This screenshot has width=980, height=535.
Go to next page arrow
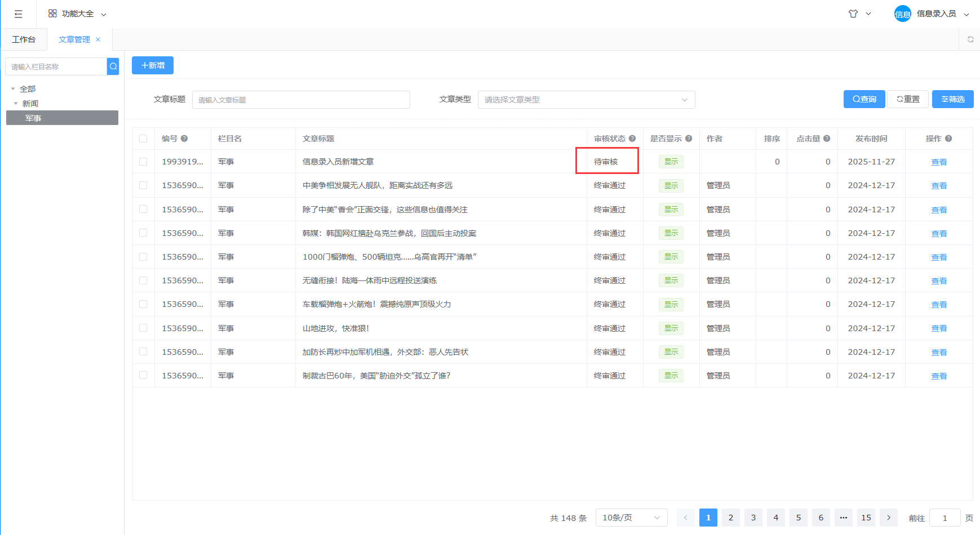click(x=889, y=518)
